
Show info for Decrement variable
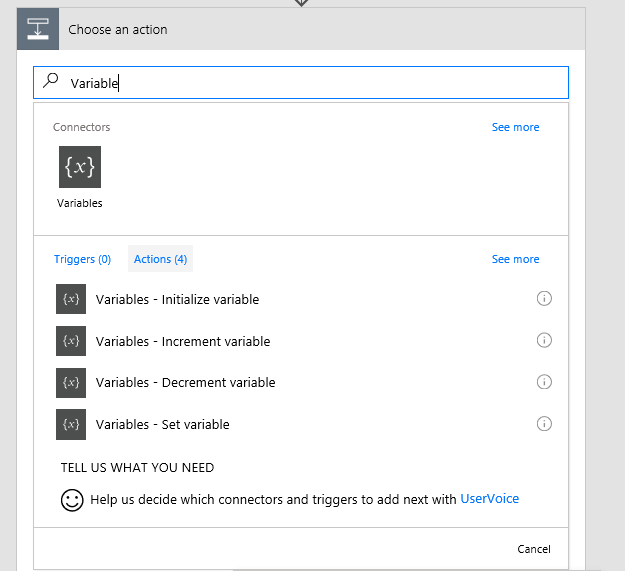[x=544, y=382]
